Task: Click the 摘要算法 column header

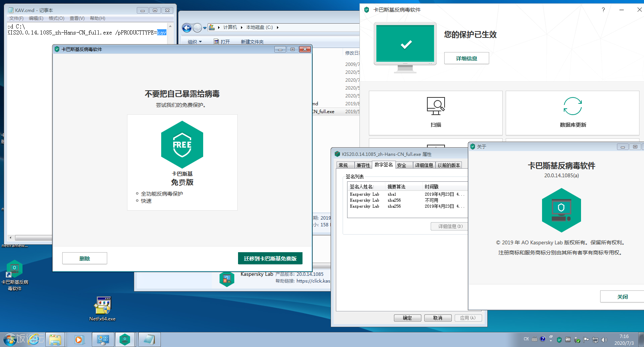Action: [x=404, y=187]
